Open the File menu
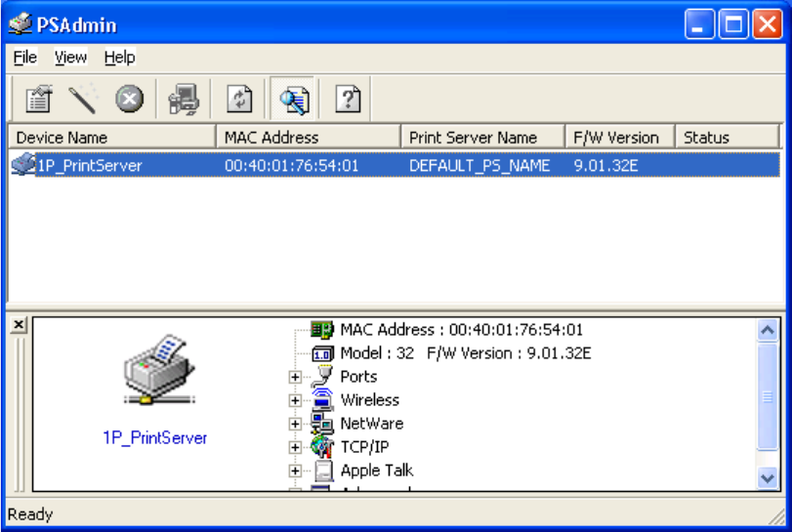This screenshot has width=792, height=532. 24,57
